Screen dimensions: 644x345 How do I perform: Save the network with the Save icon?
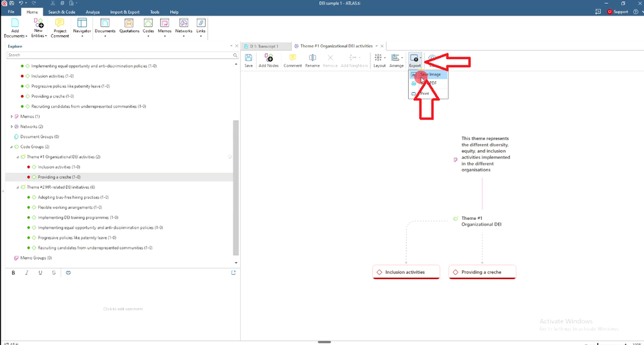[x=248, y=58]
